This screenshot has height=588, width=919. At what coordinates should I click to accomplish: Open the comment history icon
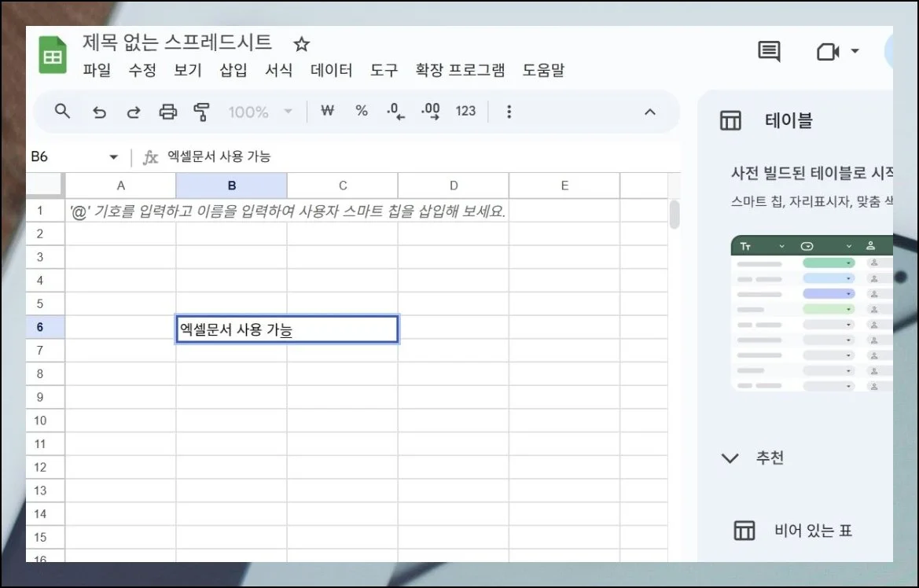[768, 51]
